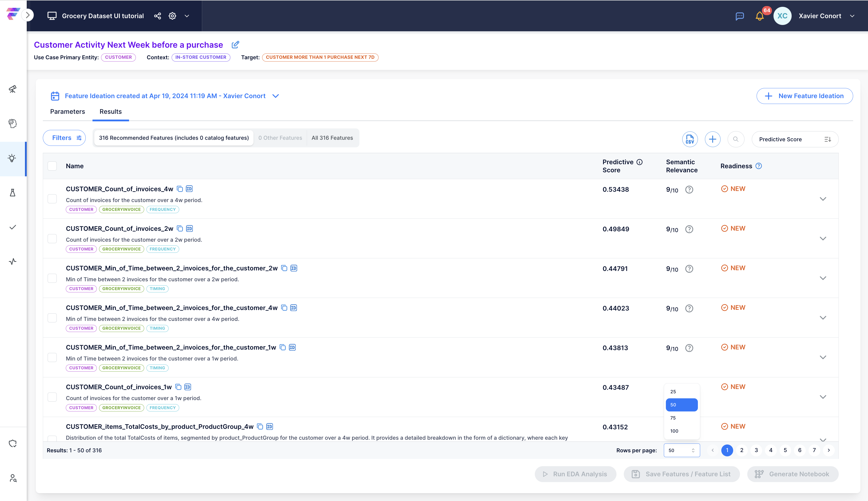Go to results page 7

pos(814,450)
